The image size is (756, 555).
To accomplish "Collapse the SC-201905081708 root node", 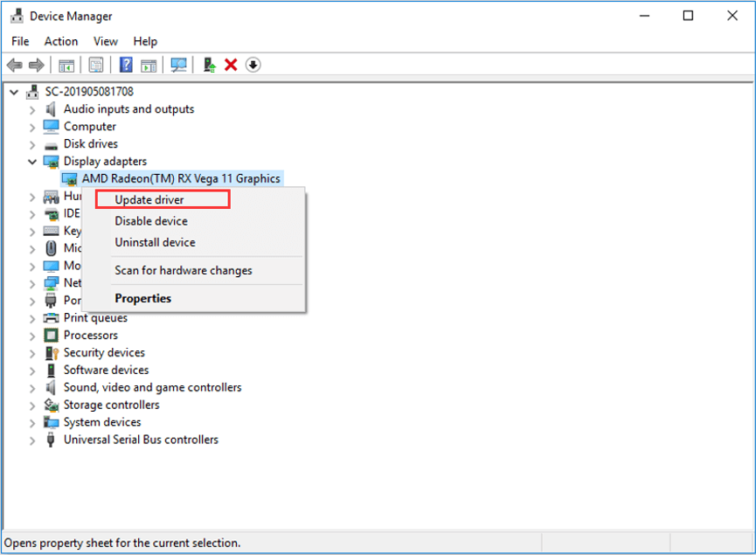I will 14,92.
